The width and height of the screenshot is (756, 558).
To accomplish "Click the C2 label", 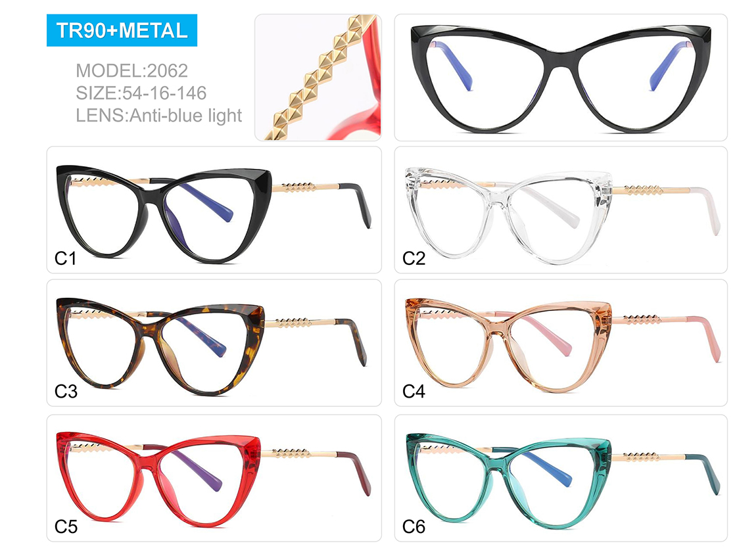I will pos(413,258).
